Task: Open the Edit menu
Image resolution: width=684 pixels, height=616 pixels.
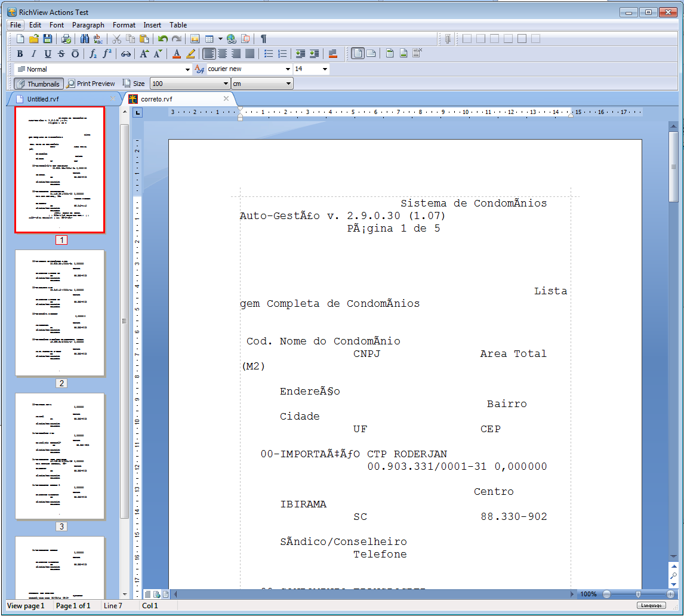Action: (35, 25)
